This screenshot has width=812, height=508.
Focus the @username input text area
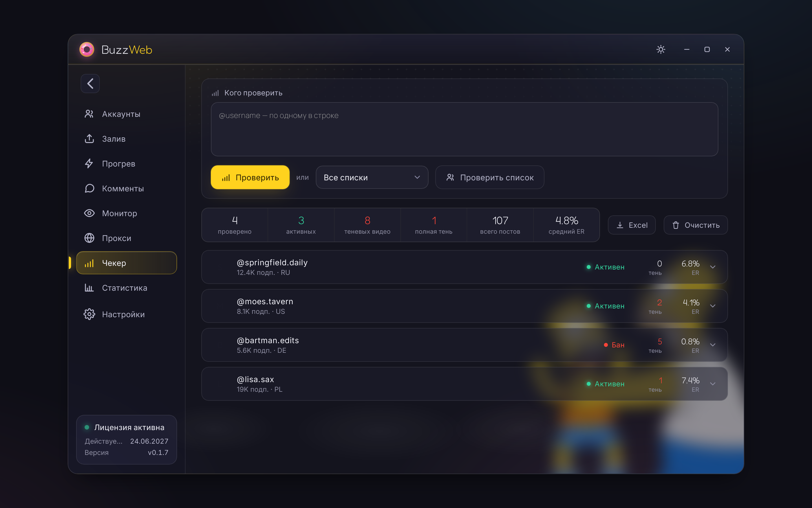[x=464, y=129]
